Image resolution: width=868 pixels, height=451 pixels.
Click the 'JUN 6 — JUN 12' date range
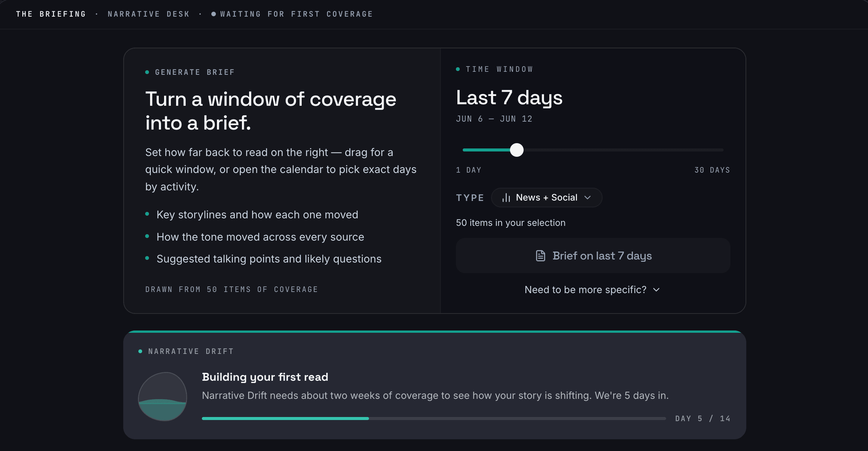pyautogui.click(x=494, y=119)
